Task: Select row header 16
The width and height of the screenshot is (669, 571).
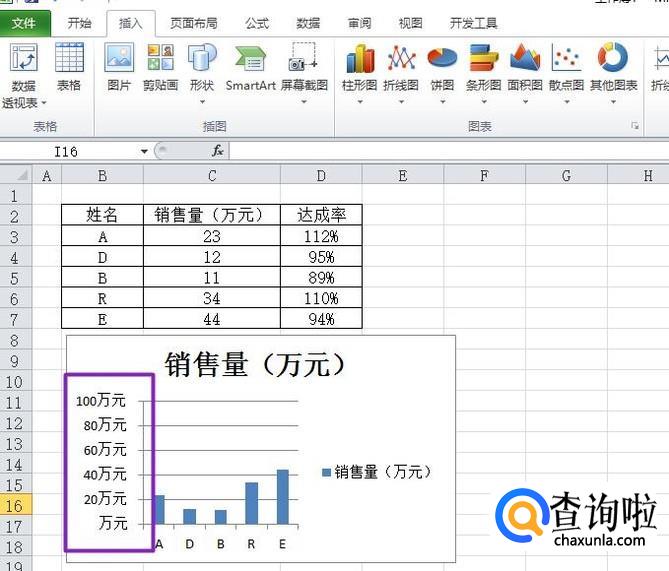Action: (15, 506)
